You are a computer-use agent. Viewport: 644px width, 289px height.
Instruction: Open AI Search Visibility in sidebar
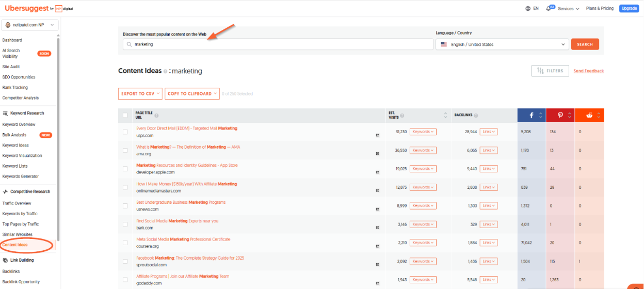11,54
